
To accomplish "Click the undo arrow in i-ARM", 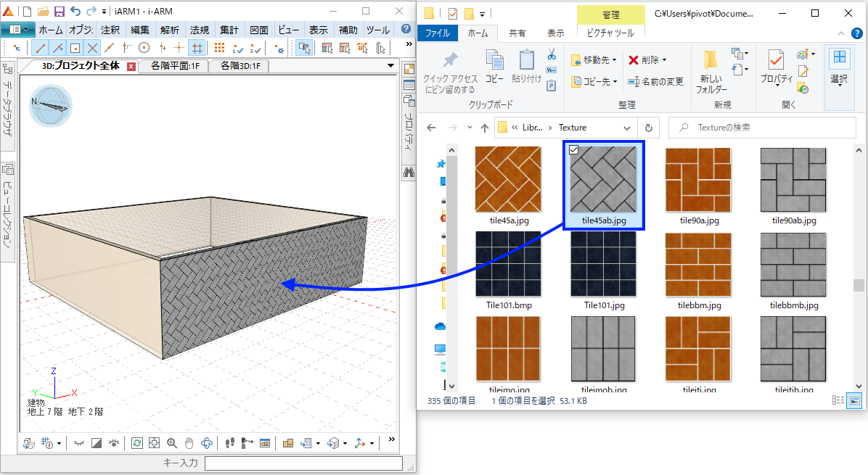I will coord(75,12).
